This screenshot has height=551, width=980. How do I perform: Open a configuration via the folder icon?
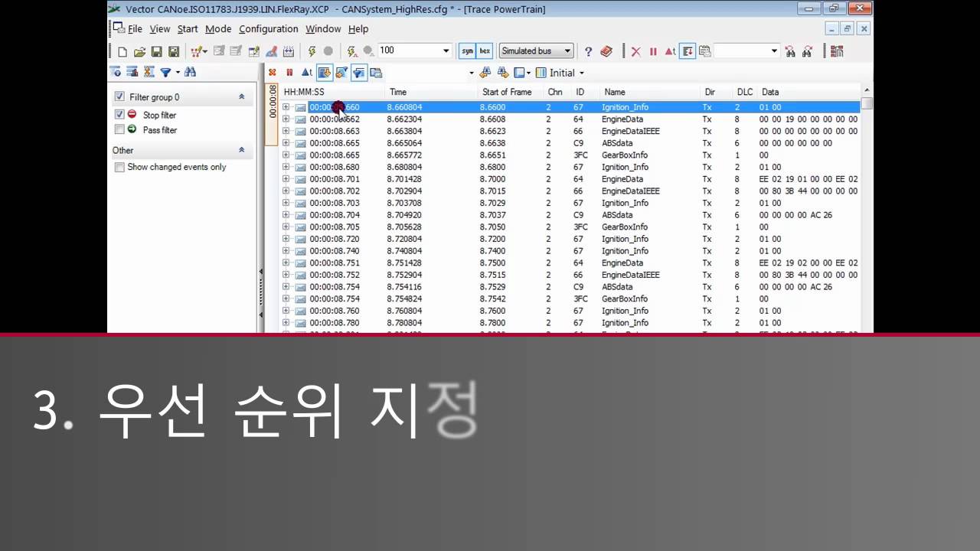(x=139, y=51)
